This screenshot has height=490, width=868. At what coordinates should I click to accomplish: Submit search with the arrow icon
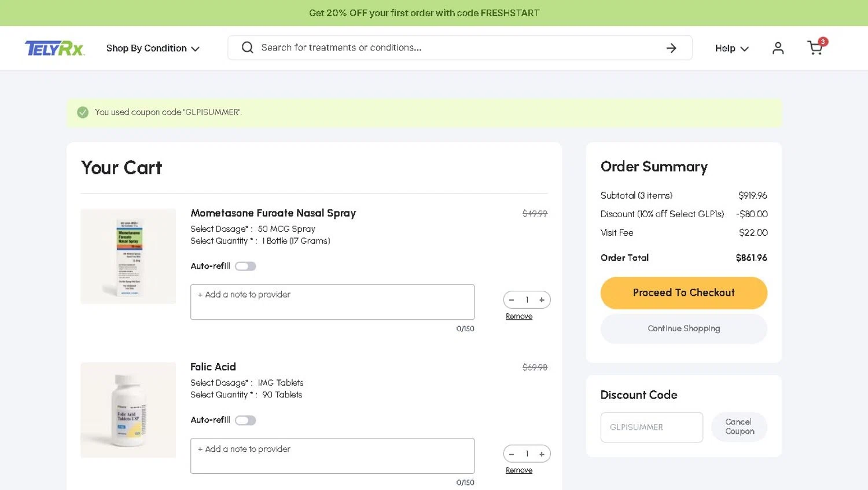(x=671, y=48)
